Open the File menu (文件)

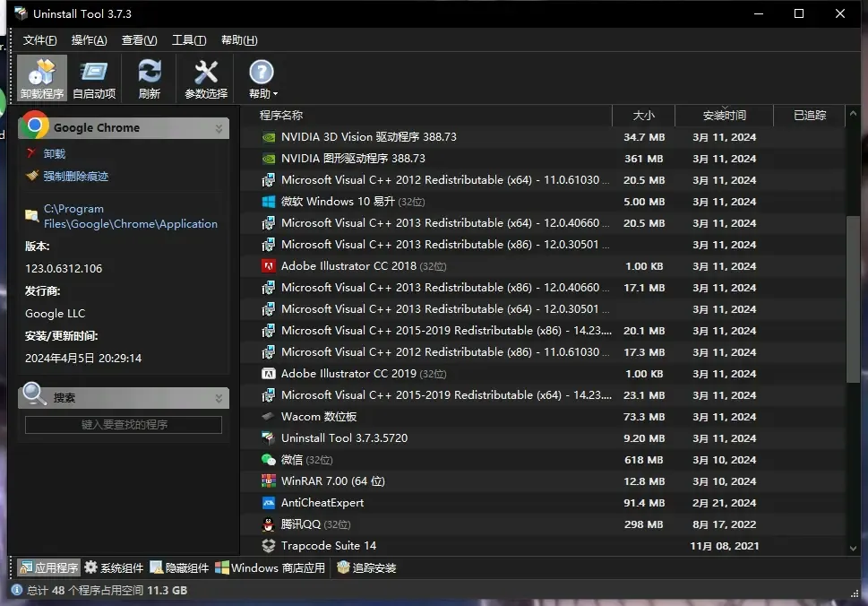pos(39,40)
